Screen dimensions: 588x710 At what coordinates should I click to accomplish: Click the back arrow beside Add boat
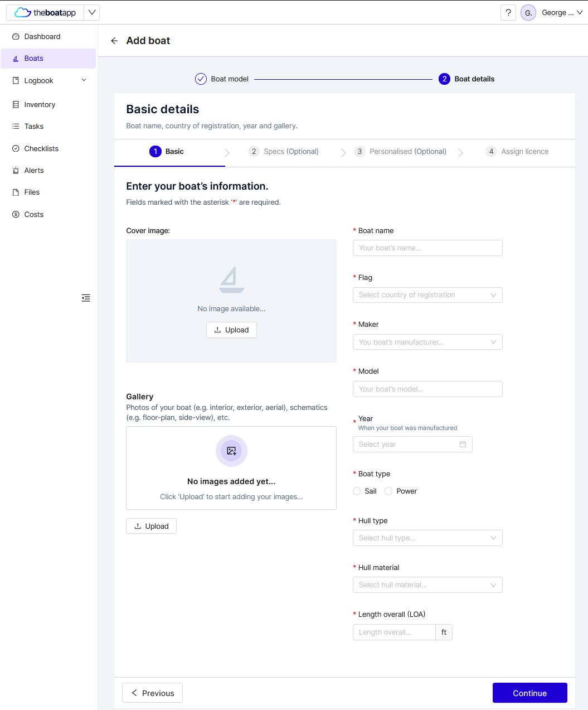[114, 41]
